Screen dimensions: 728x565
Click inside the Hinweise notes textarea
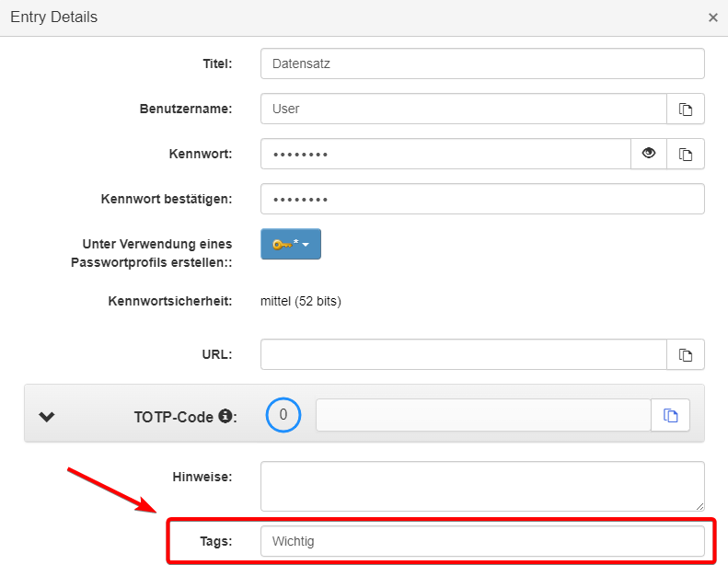tap(482, 486)
